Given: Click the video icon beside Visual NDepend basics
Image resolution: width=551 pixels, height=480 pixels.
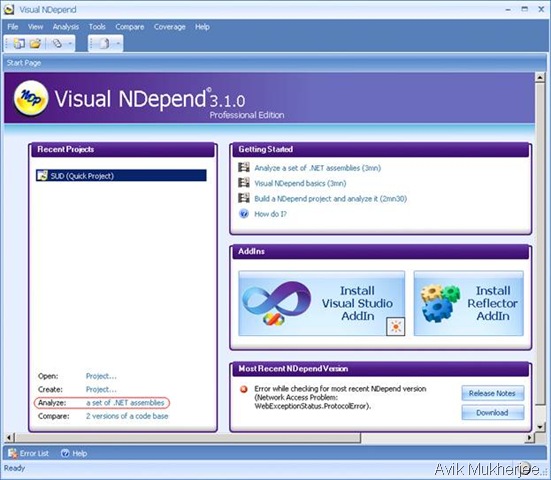Looking at the screenshot, I should click(x=244, y=183).
